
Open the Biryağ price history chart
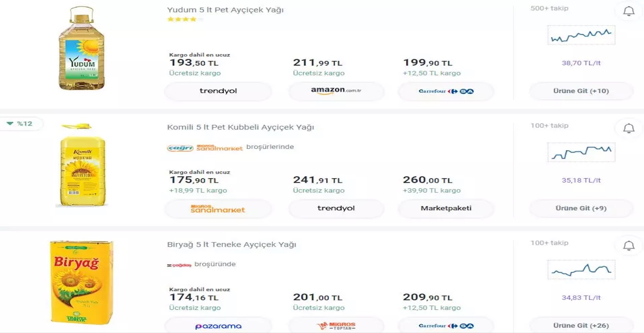point(581,269)
